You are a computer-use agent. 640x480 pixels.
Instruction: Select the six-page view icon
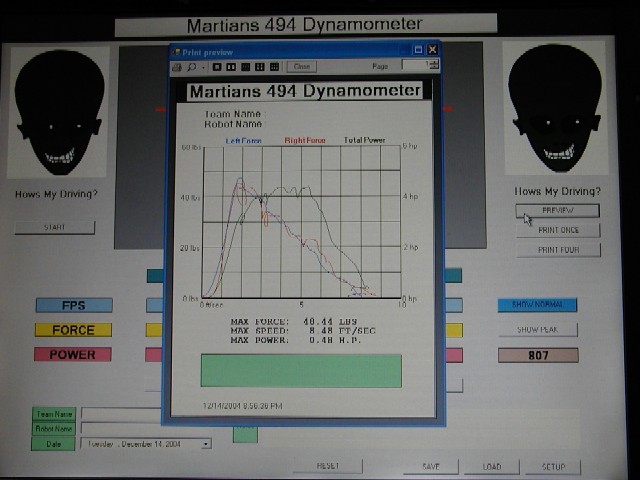click(274, 66)
